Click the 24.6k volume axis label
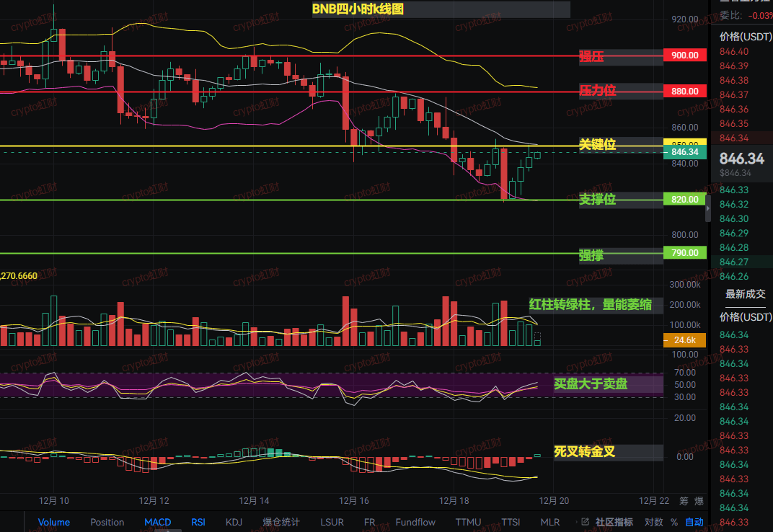Image resolution: width=773 pixels, height=532 pixels. pos(685,340)
